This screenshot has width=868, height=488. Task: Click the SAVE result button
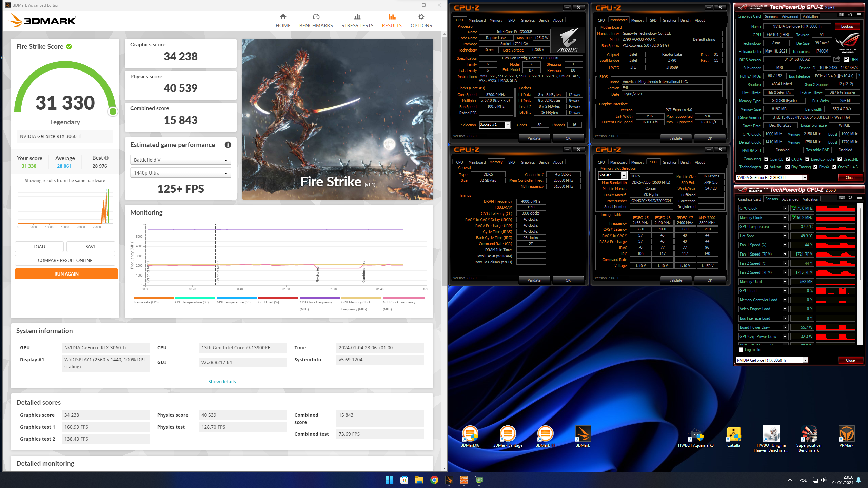pos(91,247)
